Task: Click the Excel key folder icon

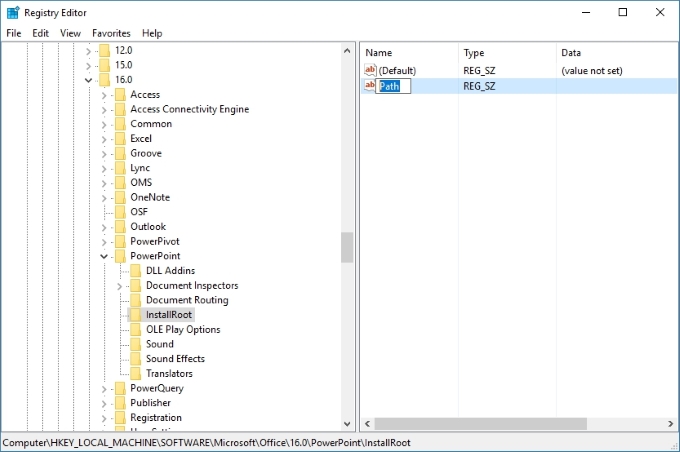Action: click(120, 139)
